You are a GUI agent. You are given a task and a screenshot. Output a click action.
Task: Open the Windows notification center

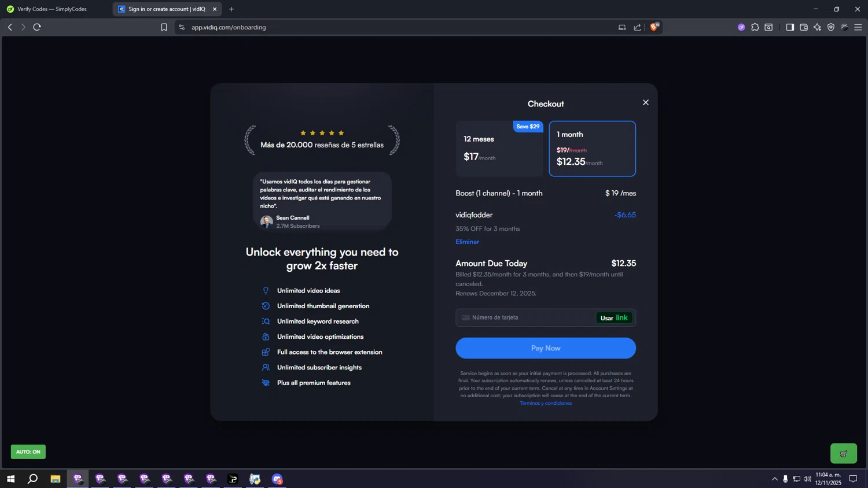(853, 479)
